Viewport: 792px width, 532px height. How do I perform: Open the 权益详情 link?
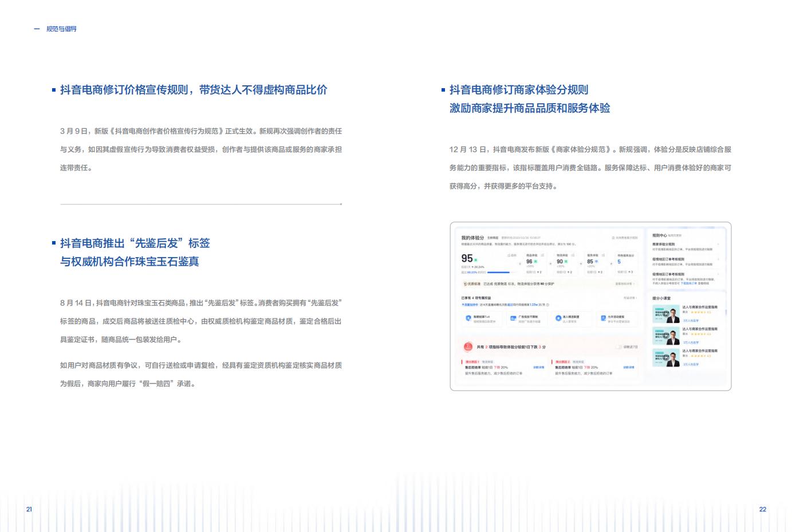click(630, 298)
